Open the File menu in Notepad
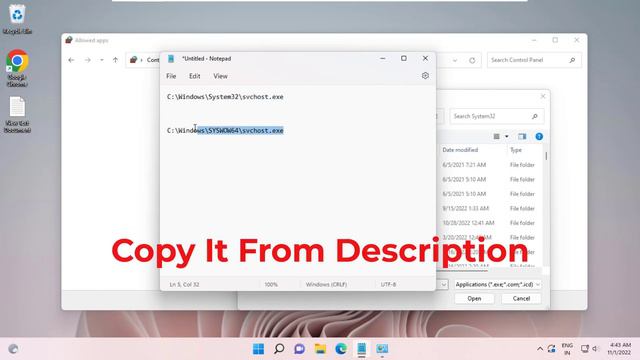This screenshot has height=360, width=640. click(x=171, y=76)
